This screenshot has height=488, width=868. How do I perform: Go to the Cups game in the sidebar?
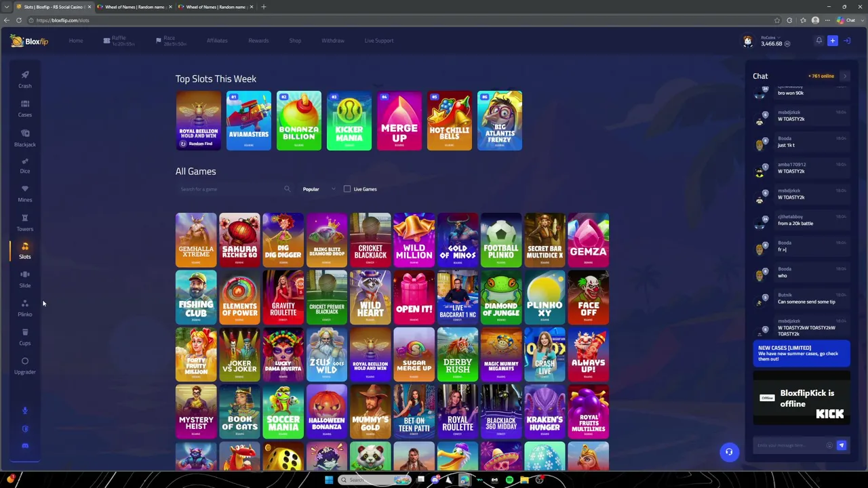click(25, 337)
